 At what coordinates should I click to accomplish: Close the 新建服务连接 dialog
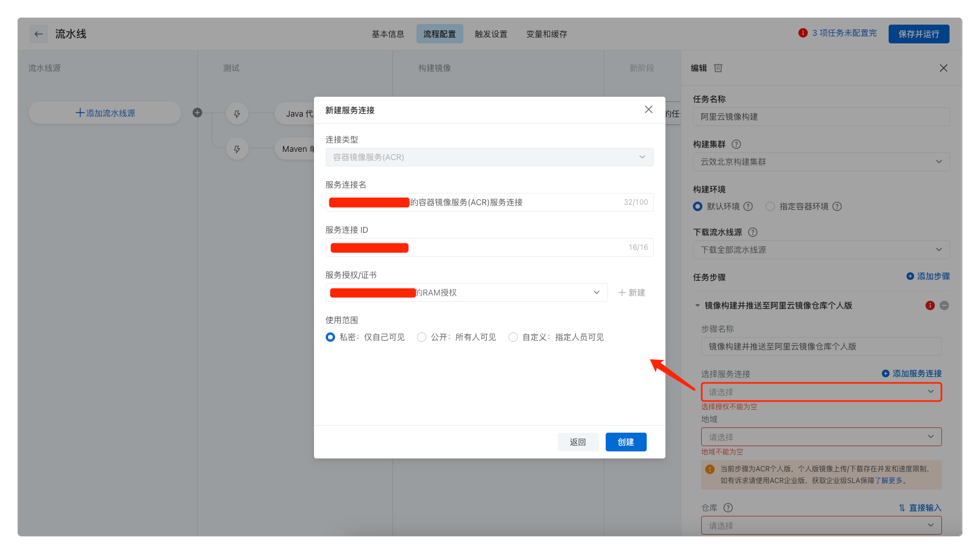point(648,110)
